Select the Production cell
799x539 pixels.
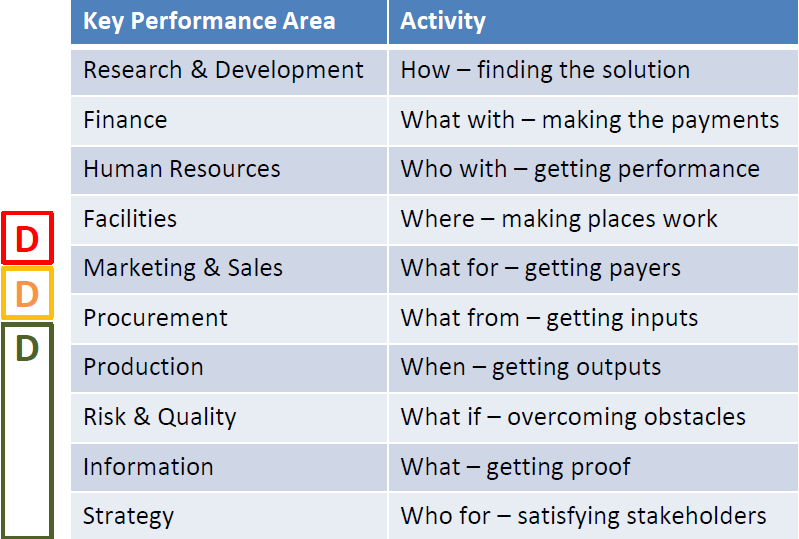(x=229, y=368)
